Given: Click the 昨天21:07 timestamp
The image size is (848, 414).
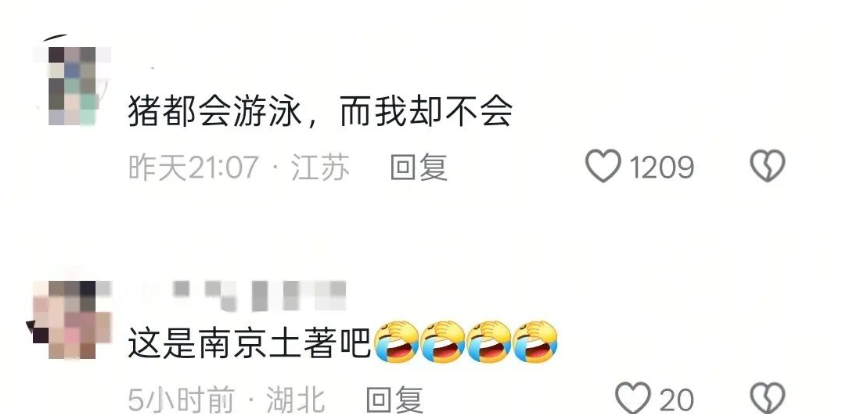Looking at the screenshot, I should (x=194, y=167).
